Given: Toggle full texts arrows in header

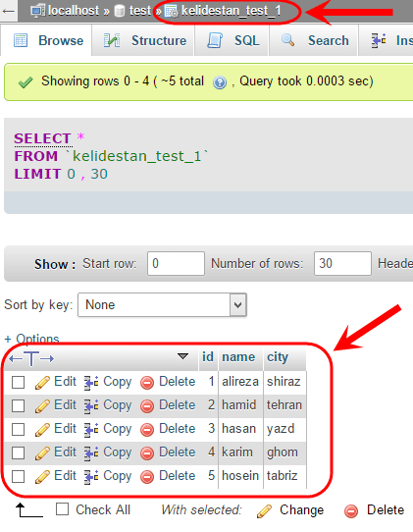Looking at the screenshot, I should [31, 358].
